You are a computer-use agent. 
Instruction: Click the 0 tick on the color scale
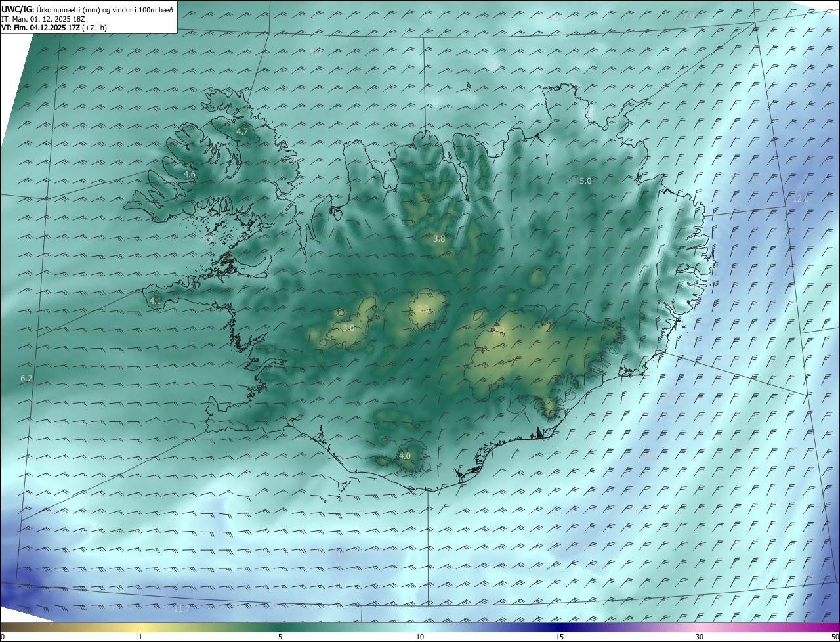coord(3,637)
